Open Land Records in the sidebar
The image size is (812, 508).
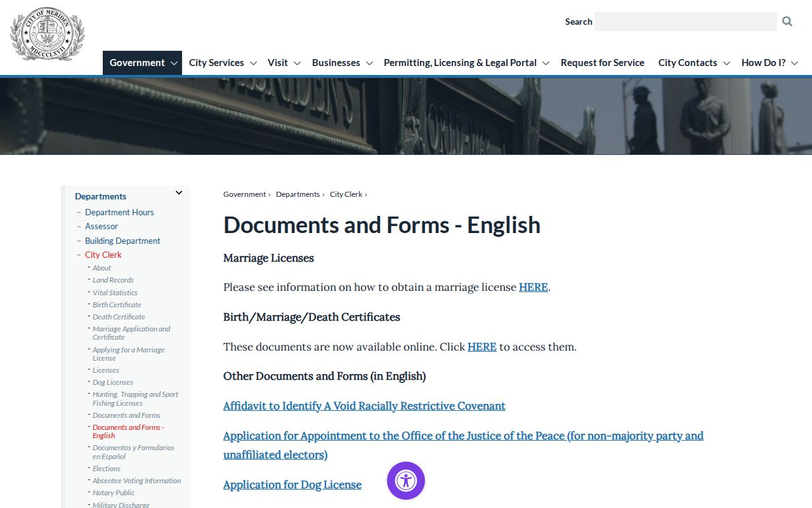pos(113,280)
